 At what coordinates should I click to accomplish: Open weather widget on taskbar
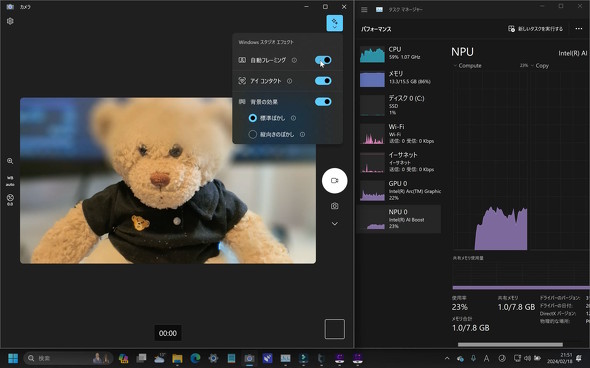(x=160, y=358)
